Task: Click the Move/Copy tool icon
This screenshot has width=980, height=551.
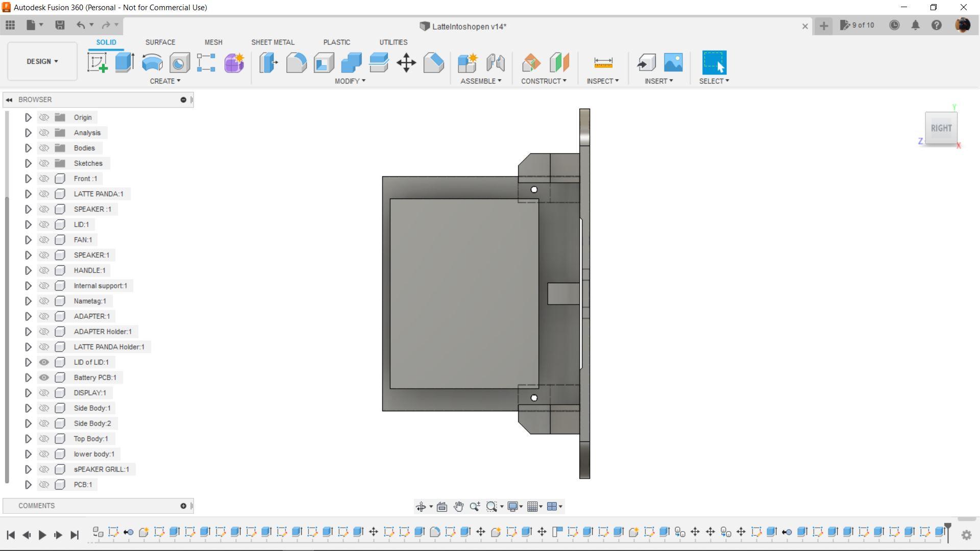Action: (x=406, y=63)
